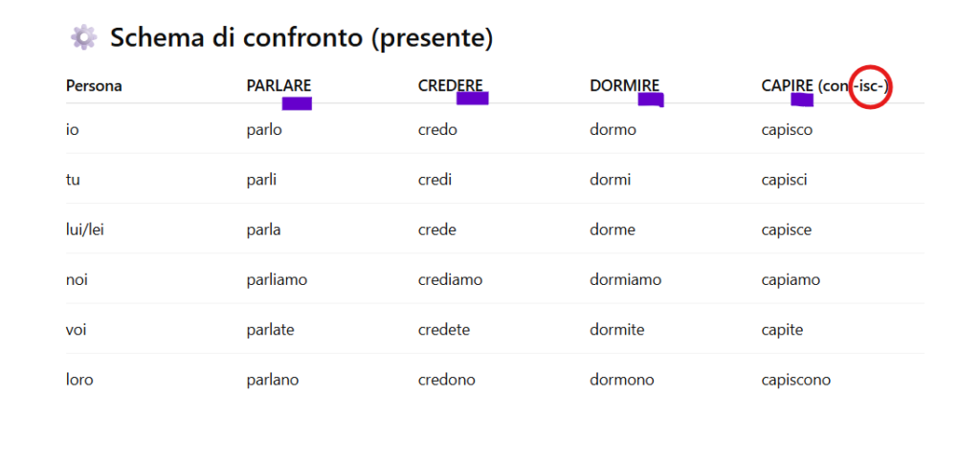
Task: Click the purple highlight under DORMIRE
Action: tap(651, 99)
